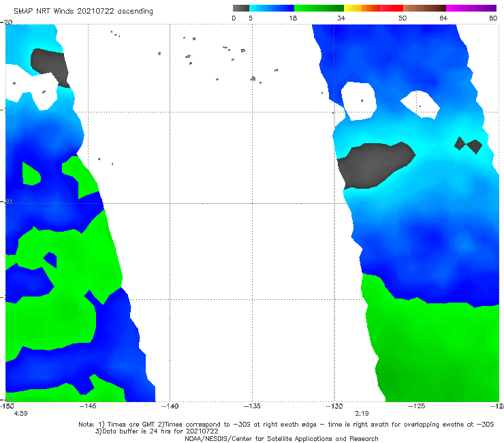
Task: Click the brown segment of the color bar
Action: tap(424, 8)
